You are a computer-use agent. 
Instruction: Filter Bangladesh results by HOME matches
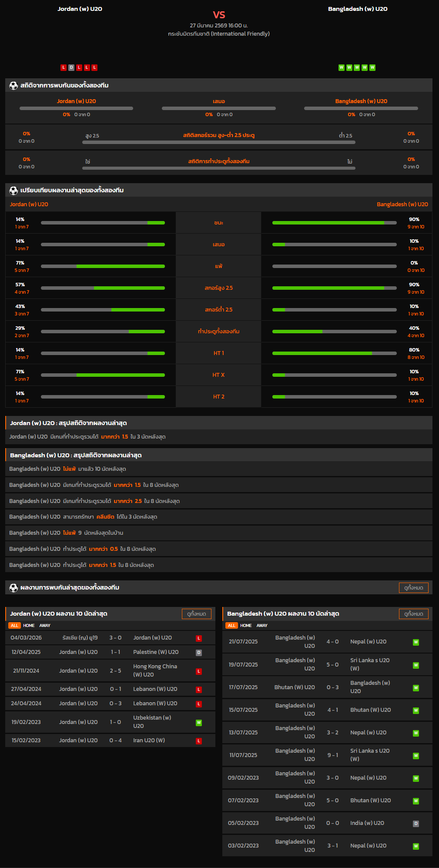point(246,626)
